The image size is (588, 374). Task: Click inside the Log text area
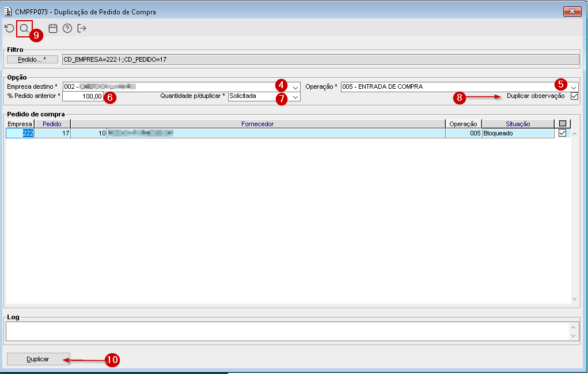tap(287, 331)
